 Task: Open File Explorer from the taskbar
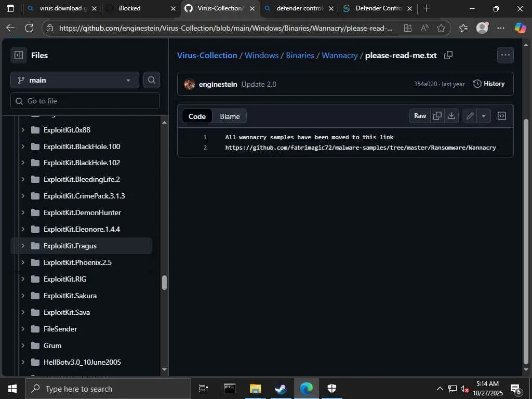pyautogui.click(x=255, y=389)
